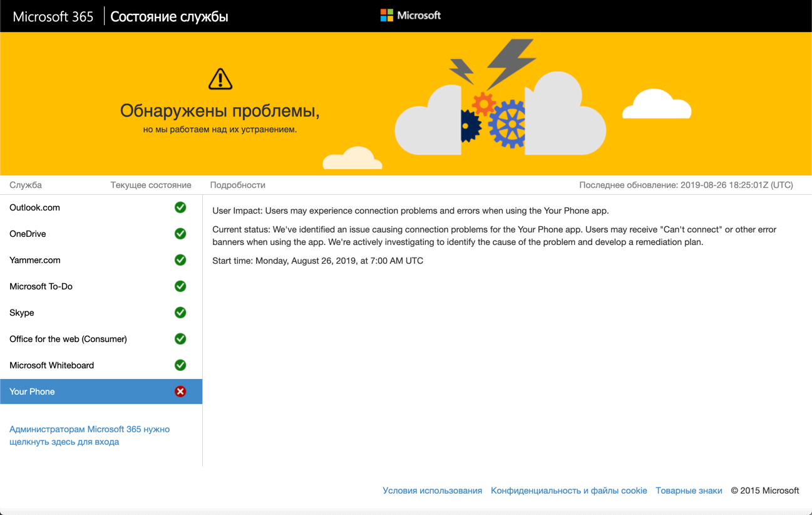
Task: Click the green status icon next to Outlook.com
Action: click(180, 207)
